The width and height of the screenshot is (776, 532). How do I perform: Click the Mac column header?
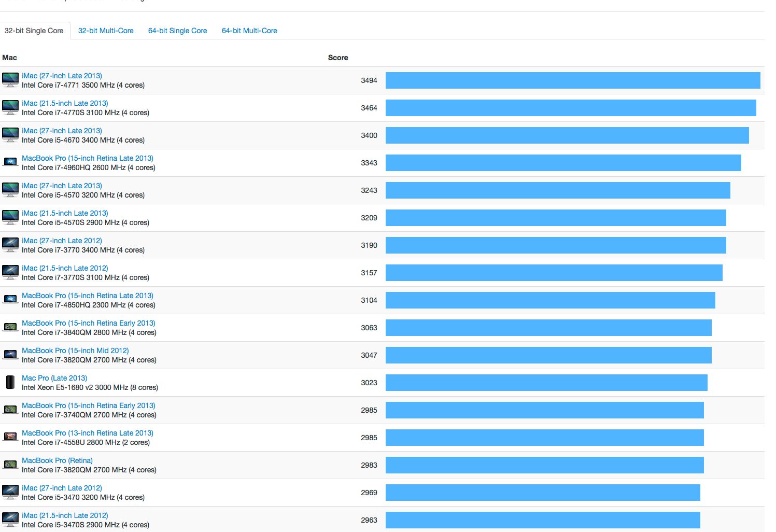10,58
